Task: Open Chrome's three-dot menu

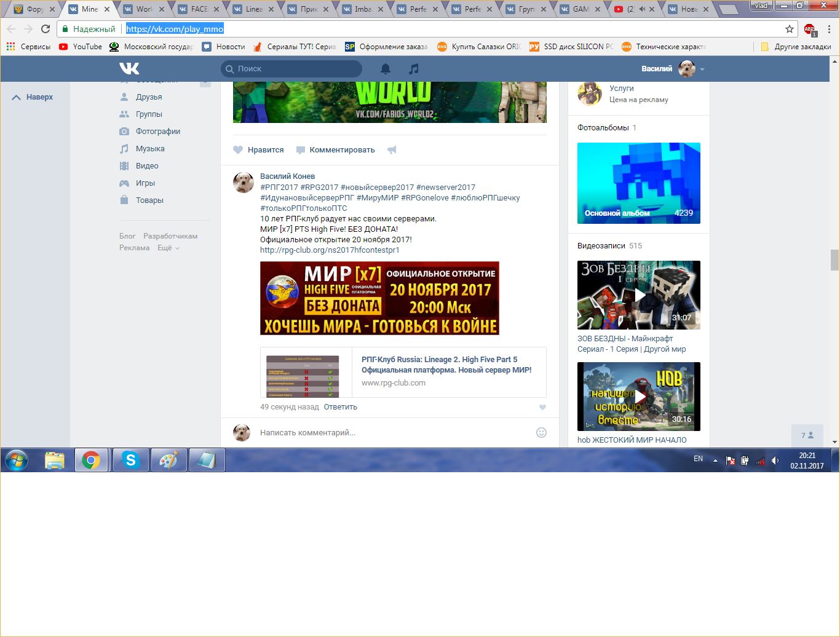Action: (829, 29)
